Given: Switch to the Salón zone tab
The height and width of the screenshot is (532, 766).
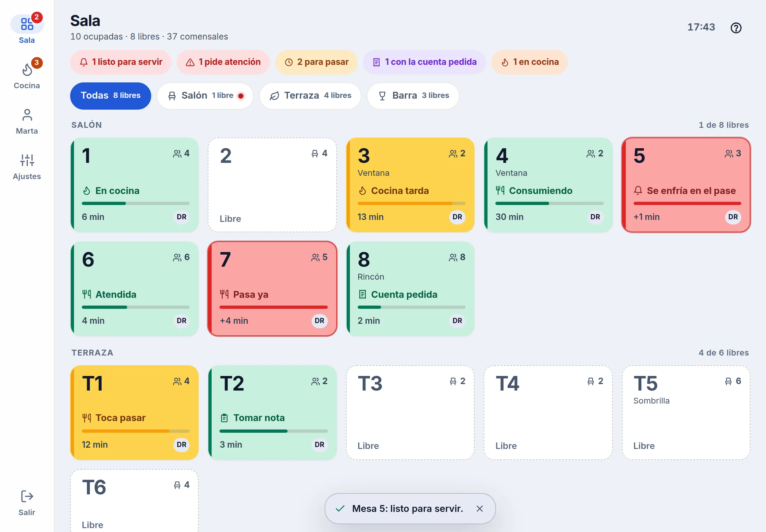Looking at the screenshot, I should coord(205,96).
